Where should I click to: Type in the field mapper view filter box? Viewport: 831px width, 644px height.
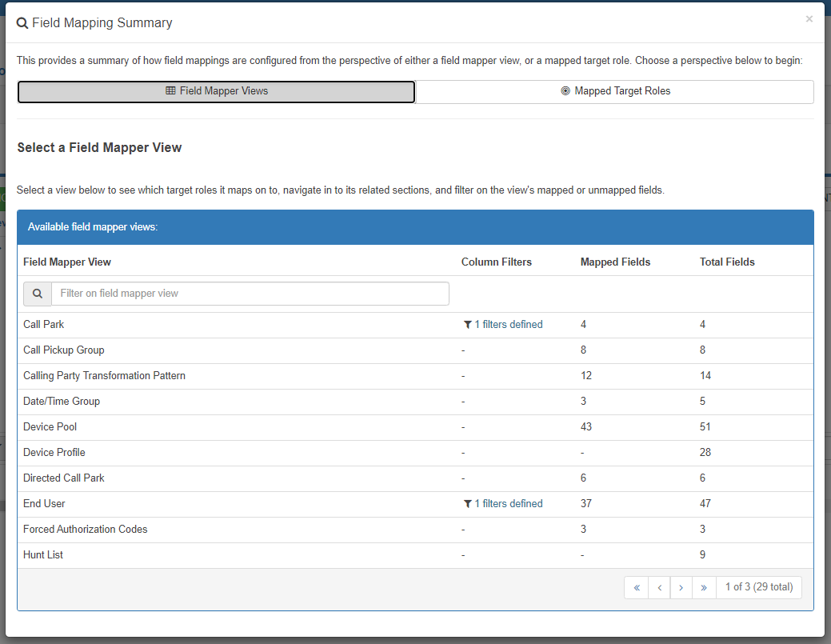coord(250,294)
